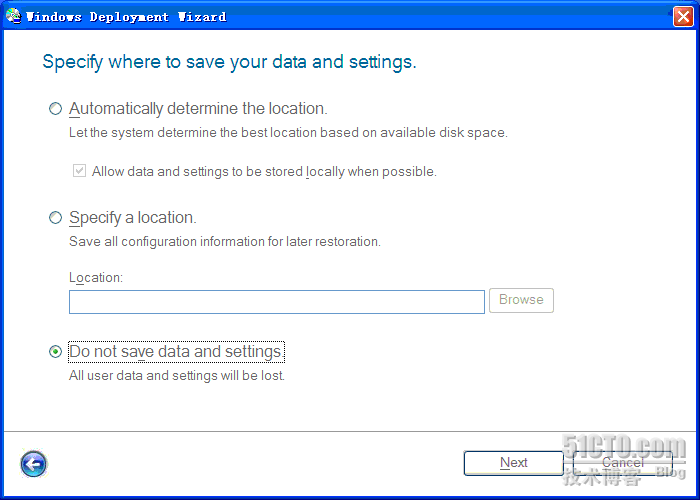Click text 'Save all configuration information for later restoration.'
This screenshot has height=500, width=700.
(x=225, y=242)
